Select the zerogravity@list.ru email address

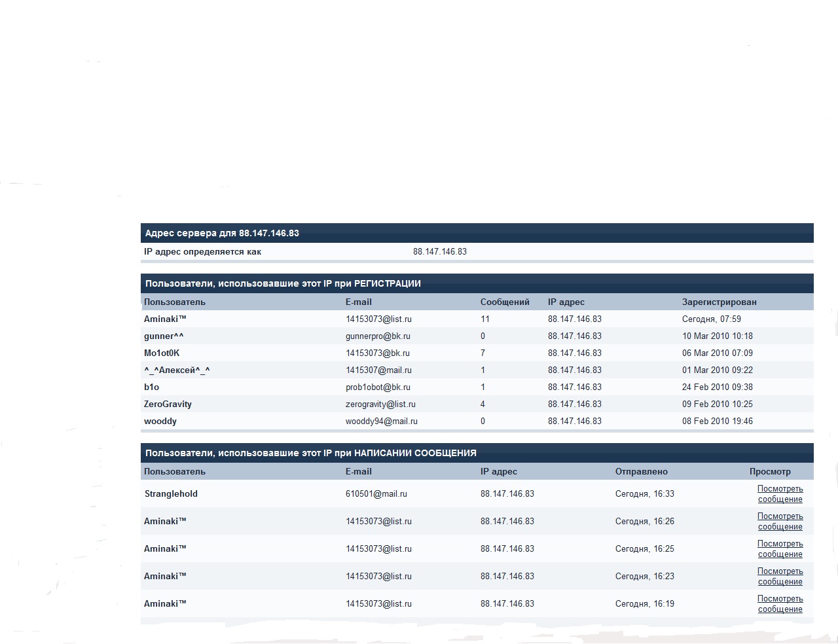coord(380,404)
